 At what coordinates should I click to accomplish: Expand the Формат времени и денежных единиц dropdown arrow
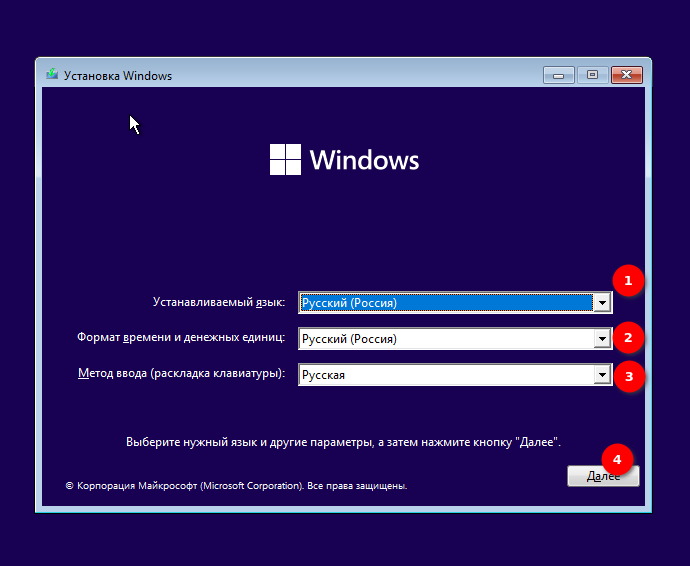(602, 339)
